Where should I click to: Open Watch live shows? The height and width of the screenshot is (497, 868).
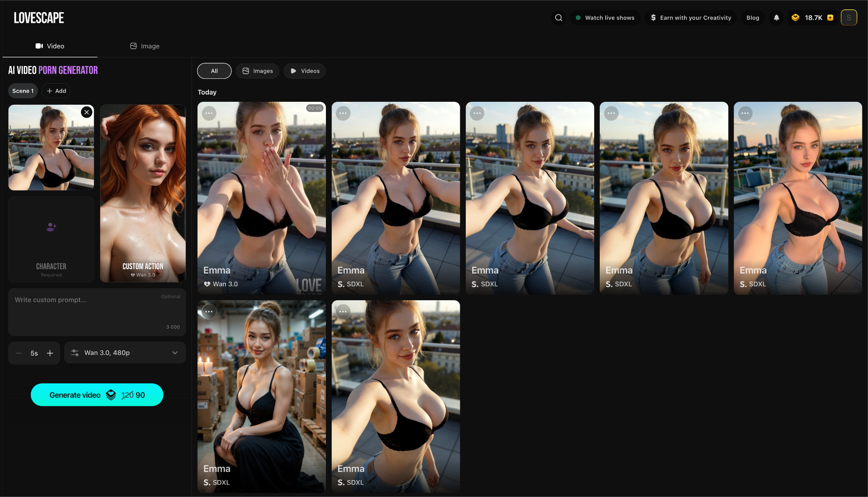(x=605, y=17)
